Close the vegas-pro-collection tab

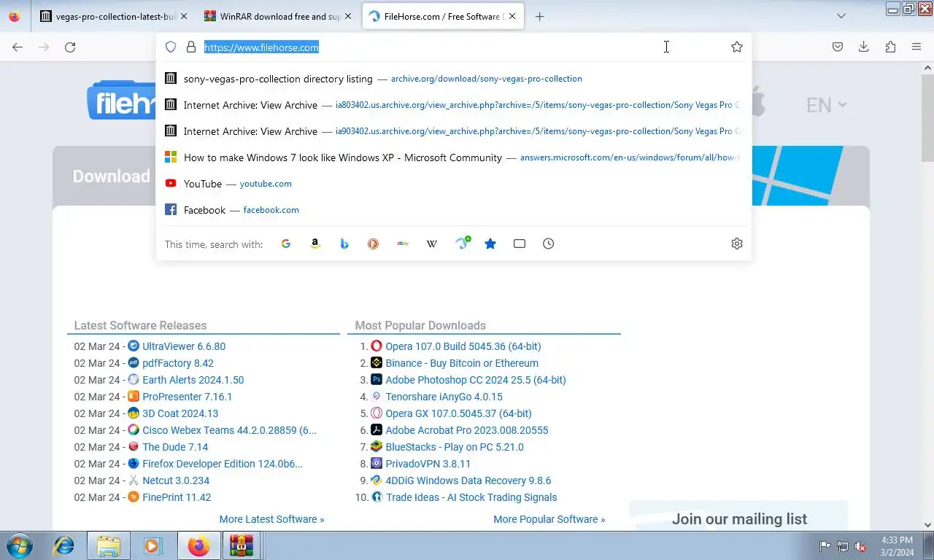tap(183, 16)
